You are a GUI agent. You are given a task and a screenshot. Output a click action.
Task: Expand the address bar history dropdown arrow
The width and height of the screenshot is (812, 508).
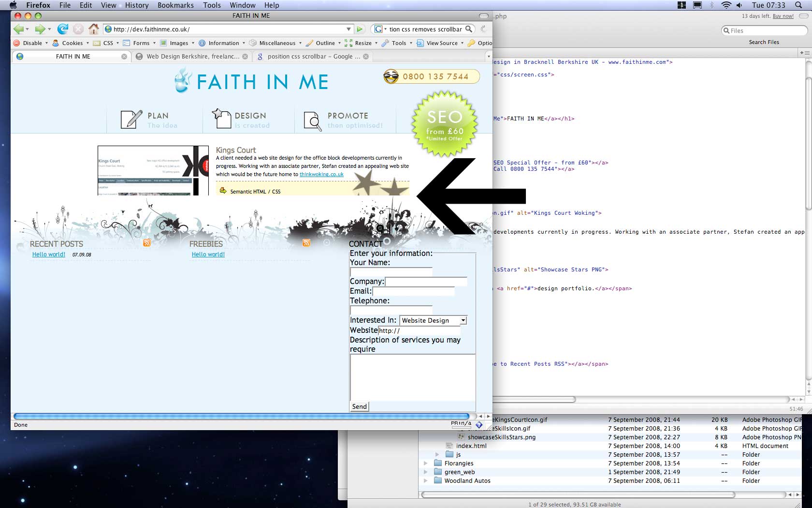348,30
